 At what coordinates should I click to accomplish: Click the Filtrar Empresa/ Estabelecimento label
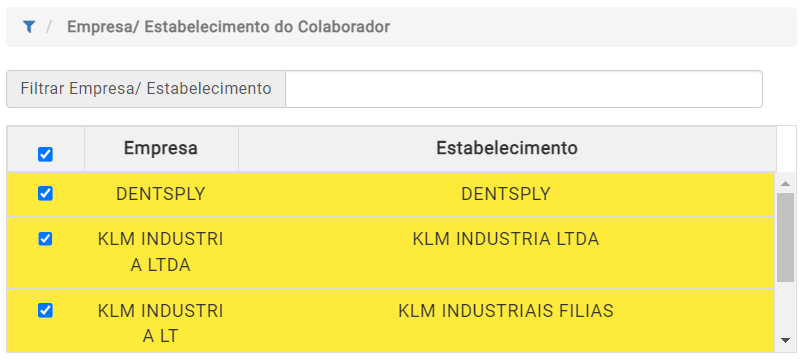click(x=146, y=89)
